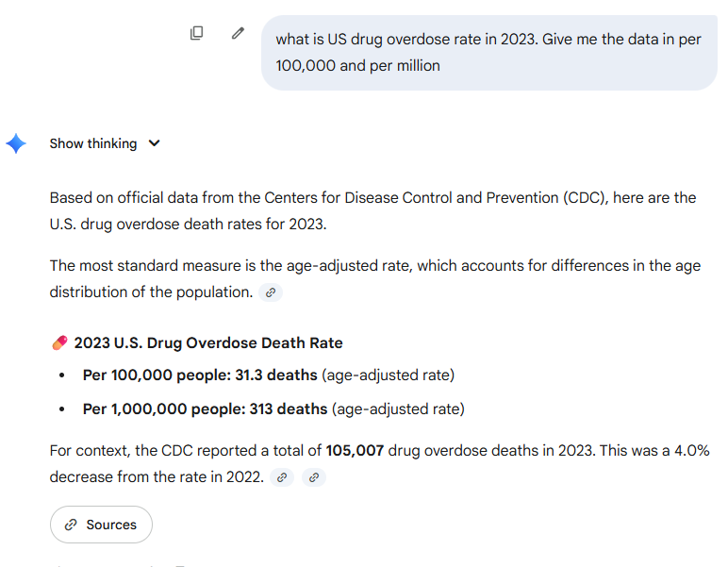
Task: Copy the user prompt text
Action: [x=196, y=33]
